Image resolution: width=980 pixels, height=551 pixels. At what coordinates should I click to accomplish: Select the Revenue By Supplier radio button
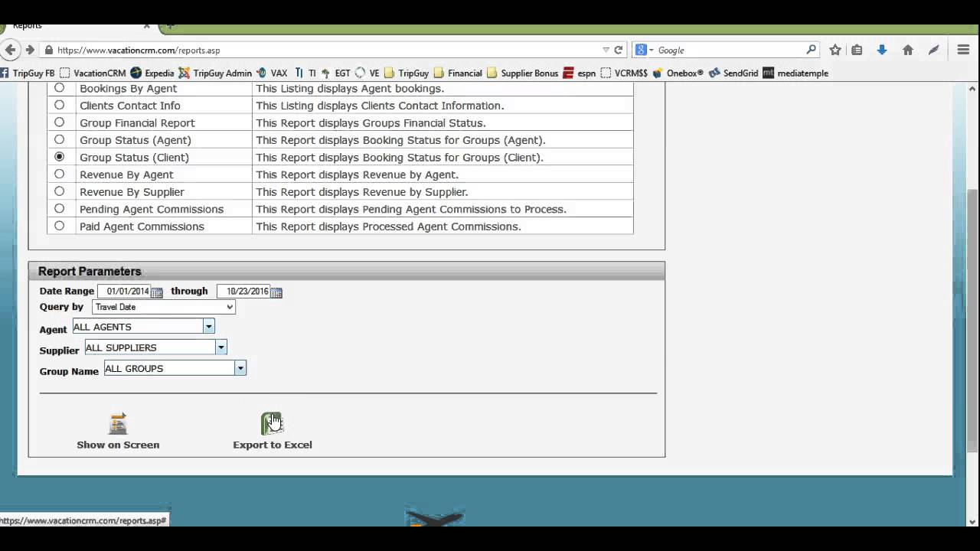point(59,191)
